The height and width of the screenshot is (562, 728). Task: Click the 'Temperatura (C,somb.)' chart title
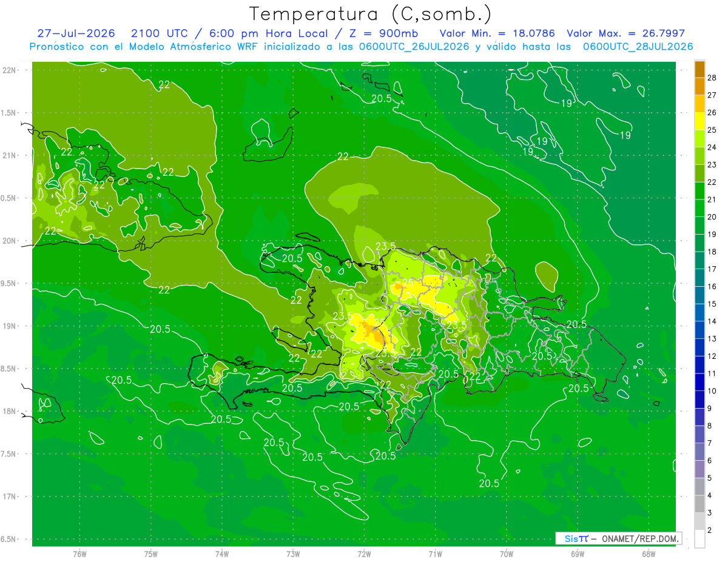[x=371, y=14]
